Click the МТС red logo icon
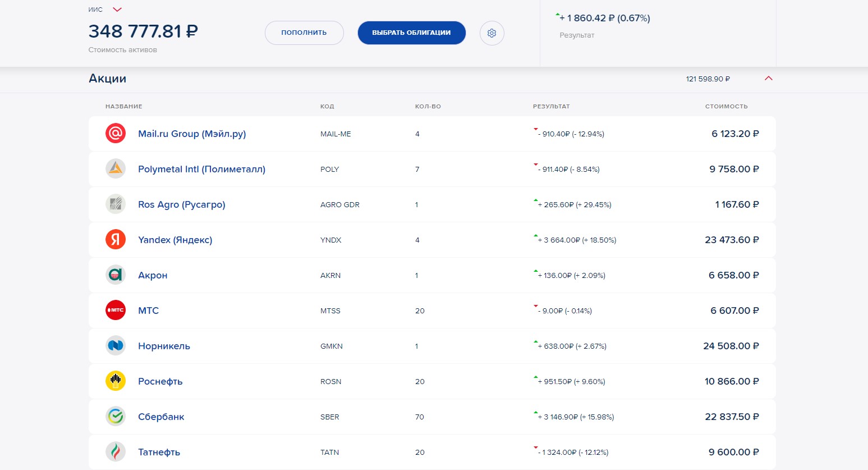Viewport: 868px width, 470px height. coord(116,311)
